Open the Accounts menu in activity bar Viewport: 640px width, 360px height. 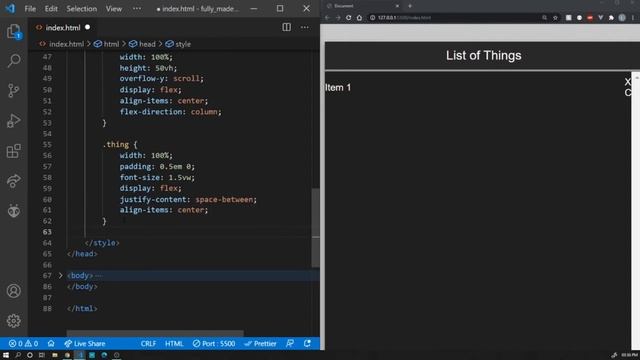coord(13,291)
